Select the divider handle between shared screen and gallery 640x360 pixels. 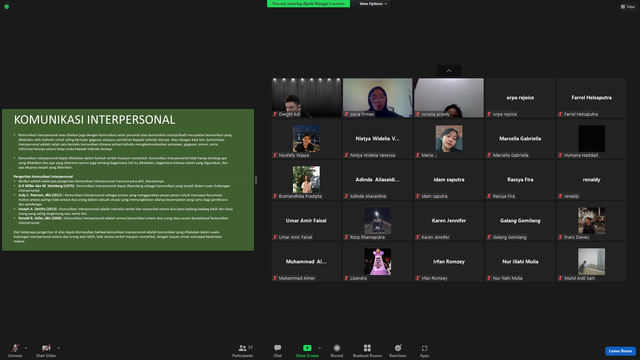click(x=256, y=180)
